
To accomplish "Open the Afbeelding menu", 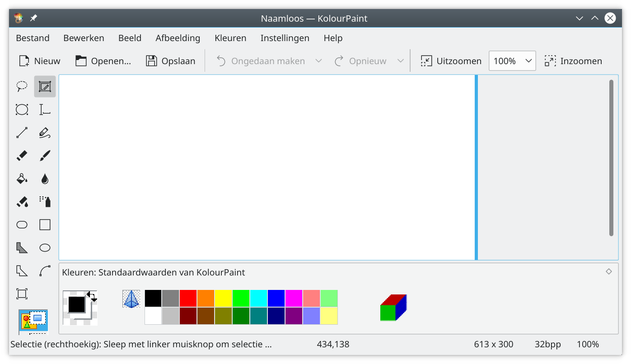I will pyautogui.click(x=178, y=38).
